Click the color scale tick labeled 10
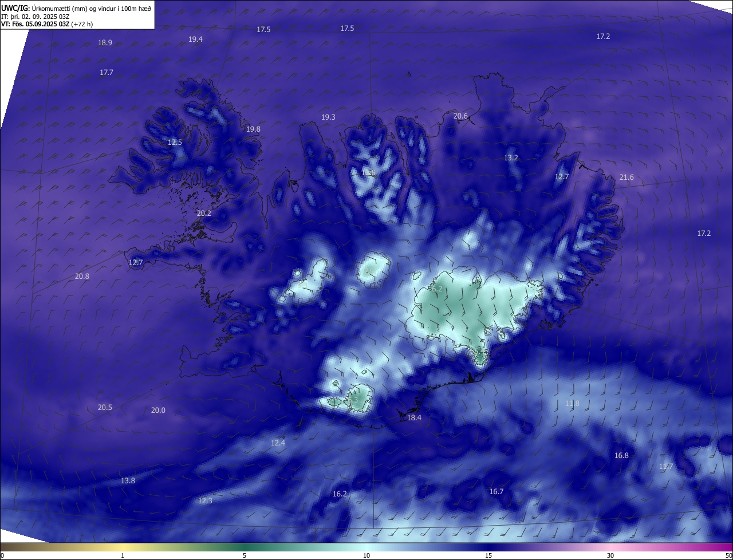The height and width of the screenshot is (560, 733). (366, 555)
